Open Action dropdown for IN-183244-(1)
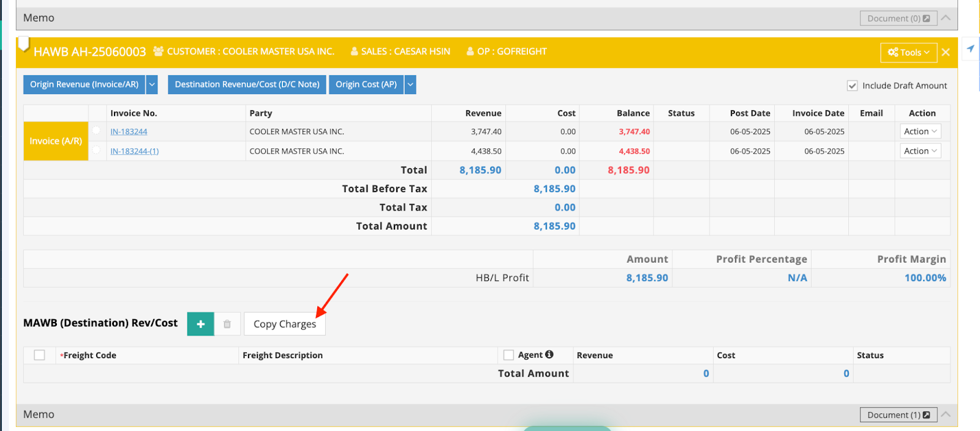This screenshot has height=431, width=980. [x=920, y=151]
